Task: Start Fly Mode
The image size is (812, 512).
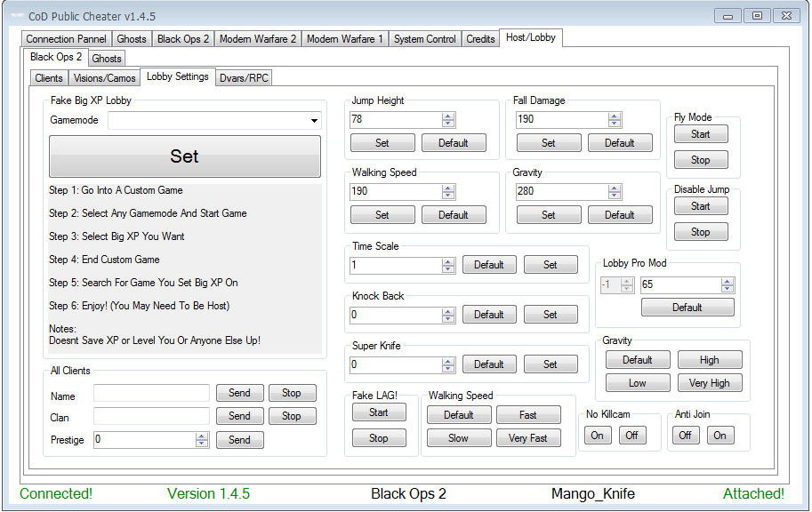Action: (701, 134)
